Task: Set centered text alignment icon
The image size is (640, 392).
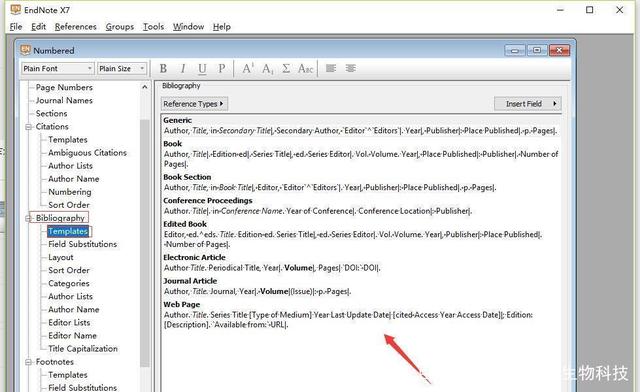Action: tap(351, 68)
